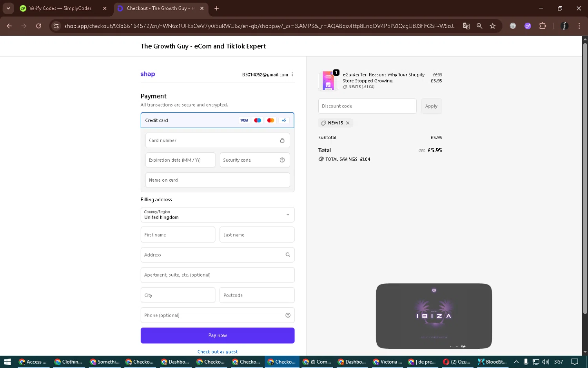Viewport: 588px width, 368px height.
Task: Open the Shop logo link
Action: 148,74
